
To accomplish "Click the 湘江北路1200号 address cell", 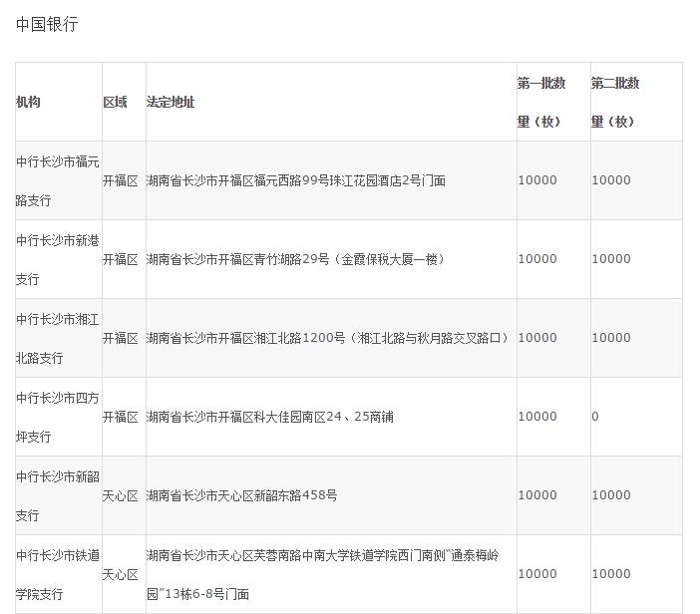I will (327, 339).
